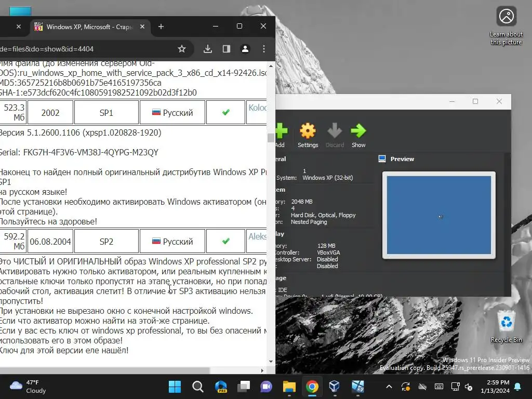Open taskbar Search magnifier
The height and width of the screenshot is (399, 532).
pyautogui.click(x=198, y=387)
